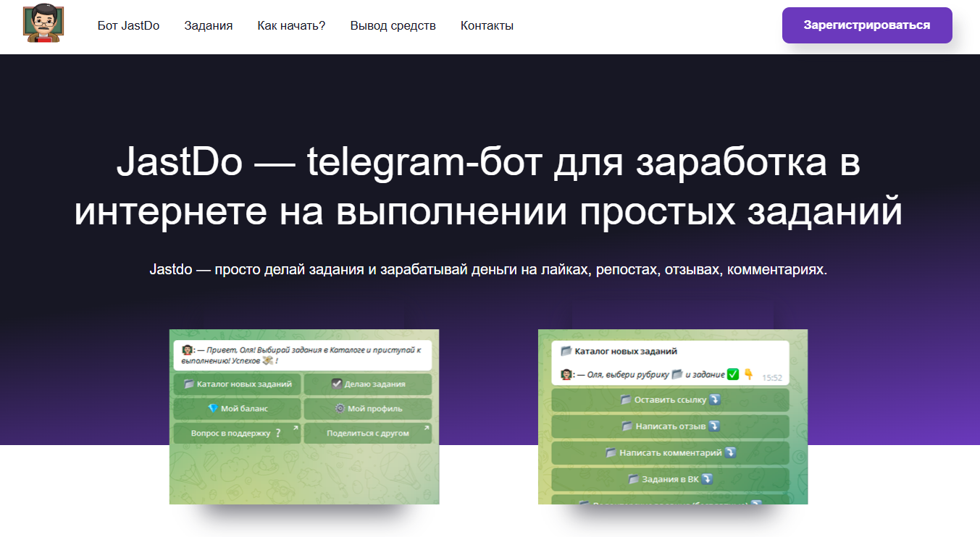Click the 15:52 message timestamp
The image size is (980, 537).
pos(773,378)
